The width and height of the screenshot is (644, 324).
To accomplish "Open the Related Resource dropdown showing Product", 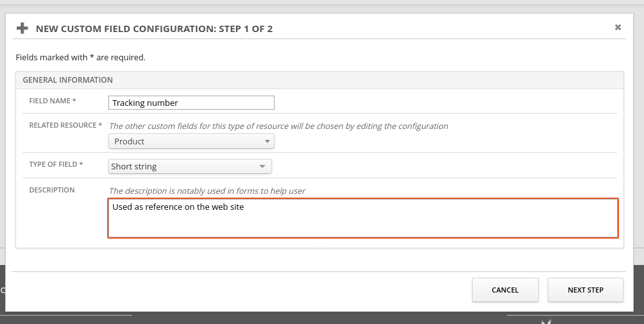I will (x=191, y=141).
